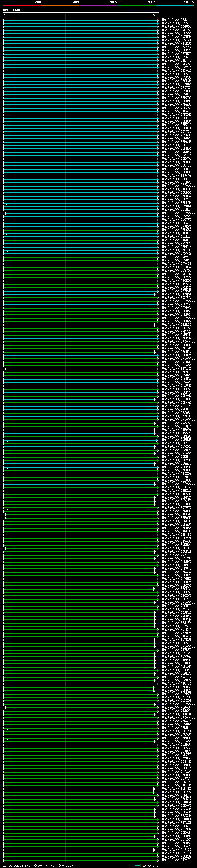This screenshot has width=197, height=868.
Task: Open hit UniRef100_A8J244
Action: coord(177,20)
